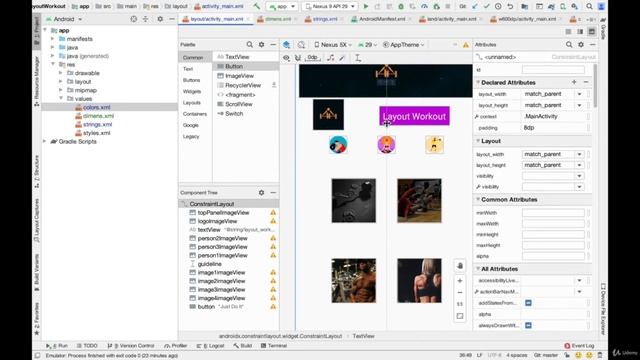Viewport: 640px width, 360px height.
Task: Collapse the values folder
Action: tap(61, 98)
